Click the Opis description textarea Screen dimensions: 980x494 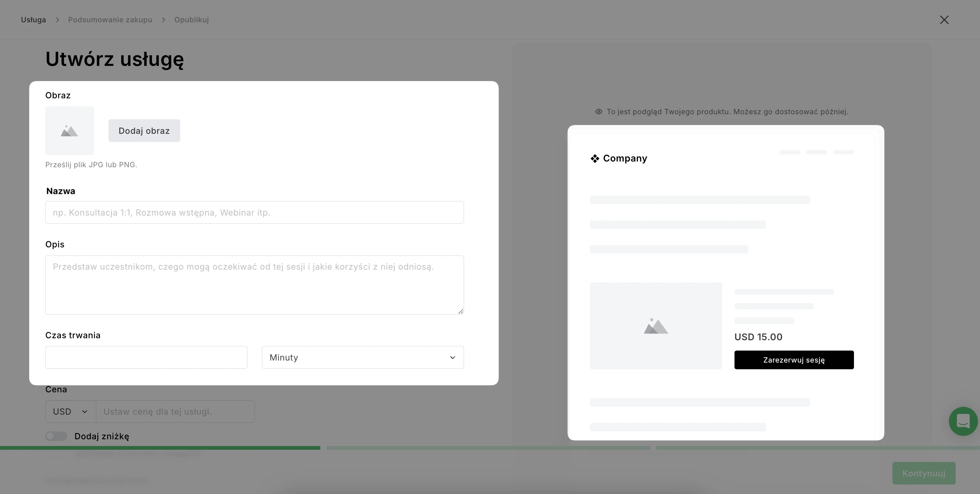point(254,285)
